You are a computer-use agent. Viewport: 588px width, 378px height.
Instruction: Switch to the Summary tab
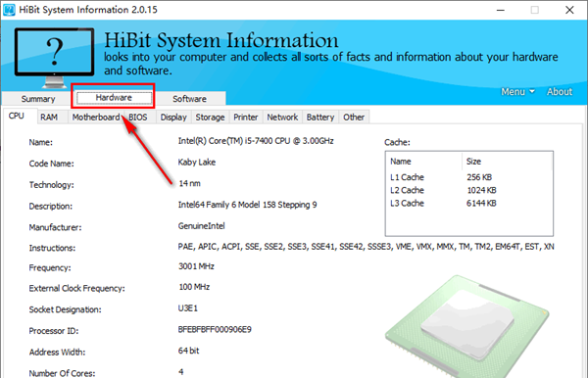tap(38, 99)
